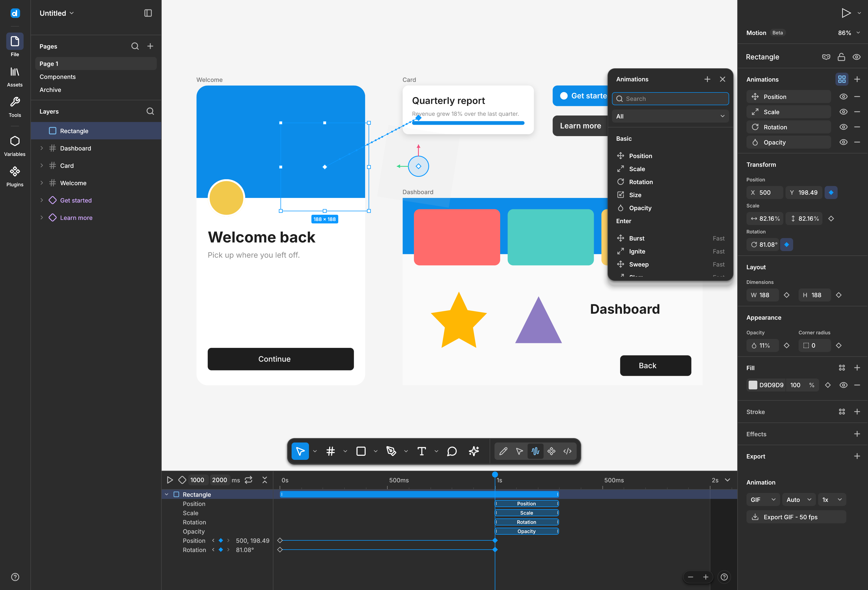Add a new page with plus icon
This screenshot has width=868, height=590.
(x=150, y=46)
